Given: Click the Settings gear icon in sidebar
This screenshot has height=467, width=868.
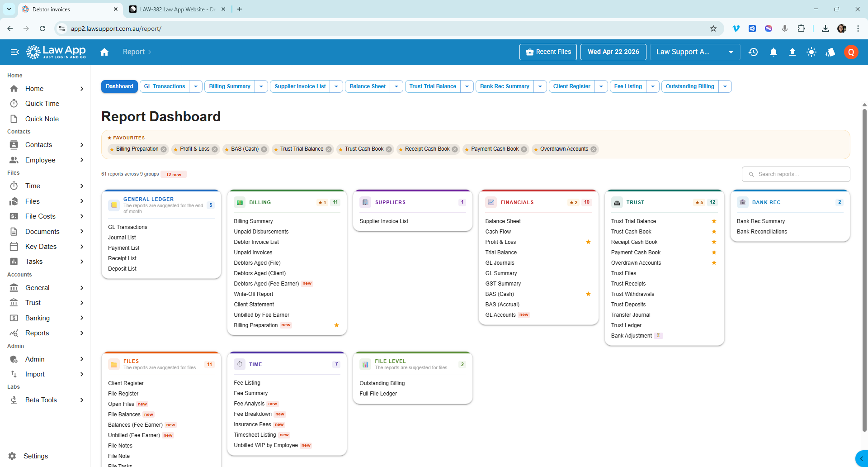Looking at the screenshot, I should tap(12, 456).
